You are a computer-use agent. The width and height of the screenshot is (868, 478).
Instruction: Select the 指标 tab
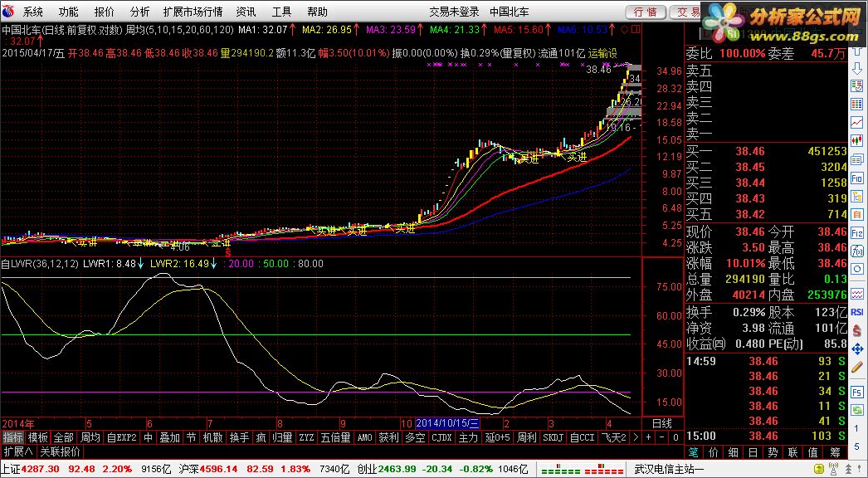(12, 437)
